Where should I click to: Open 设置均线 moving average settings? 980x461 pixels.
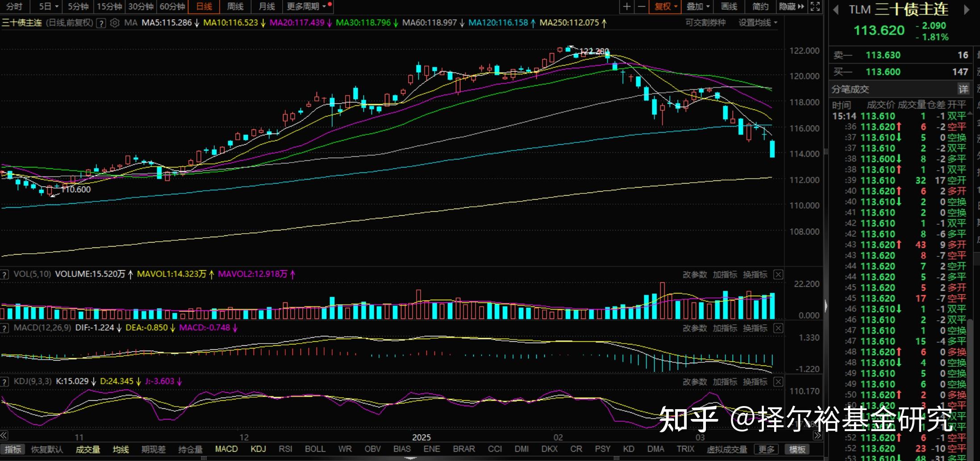coord(755,22)
